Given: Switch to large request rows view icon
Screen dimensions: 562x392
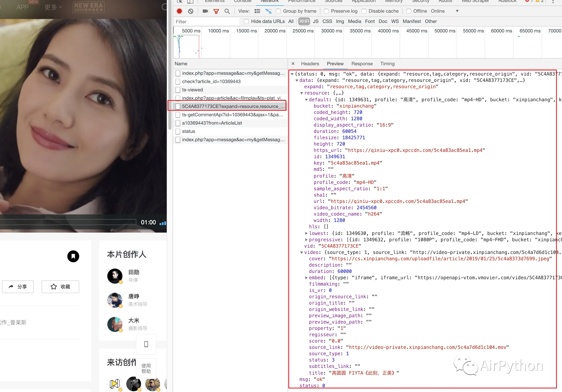Looking at the screenshot, I should click(257, 11).
